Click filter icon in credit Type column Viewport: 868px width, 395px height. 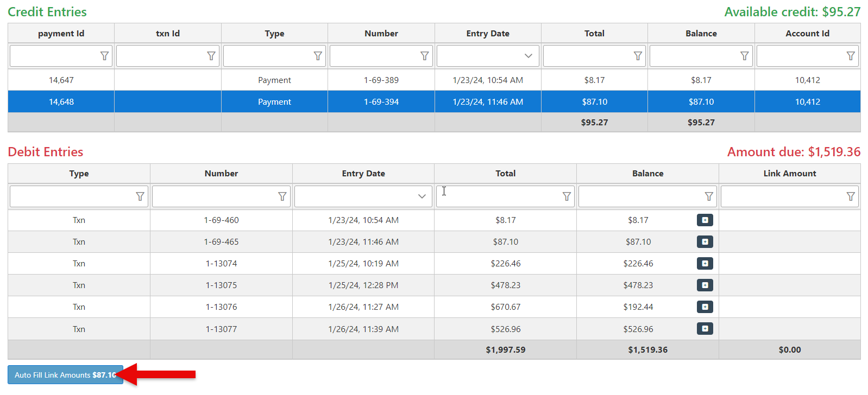pyautogui.click(x=318, y=56)
